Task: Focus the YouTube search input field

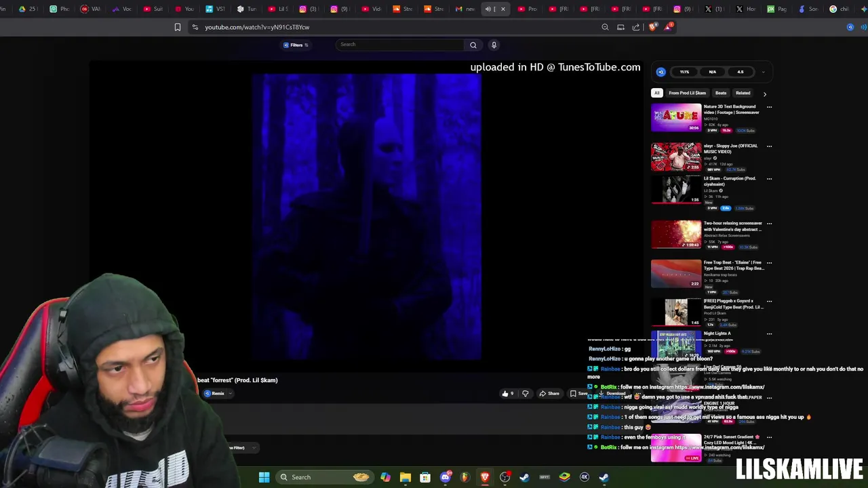Action: tap(400, 45)
